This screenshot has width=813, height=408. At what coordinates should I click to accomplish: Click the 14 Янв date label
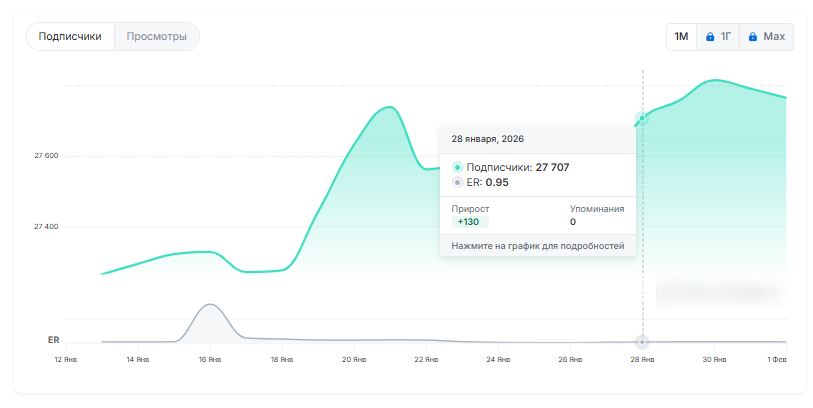tap(138, 360)
